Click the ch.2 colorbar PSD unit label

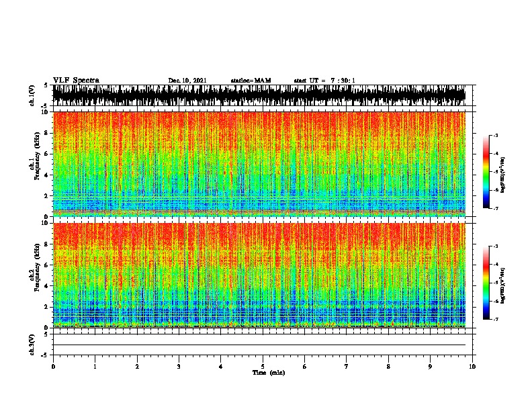tap(503, 285)
